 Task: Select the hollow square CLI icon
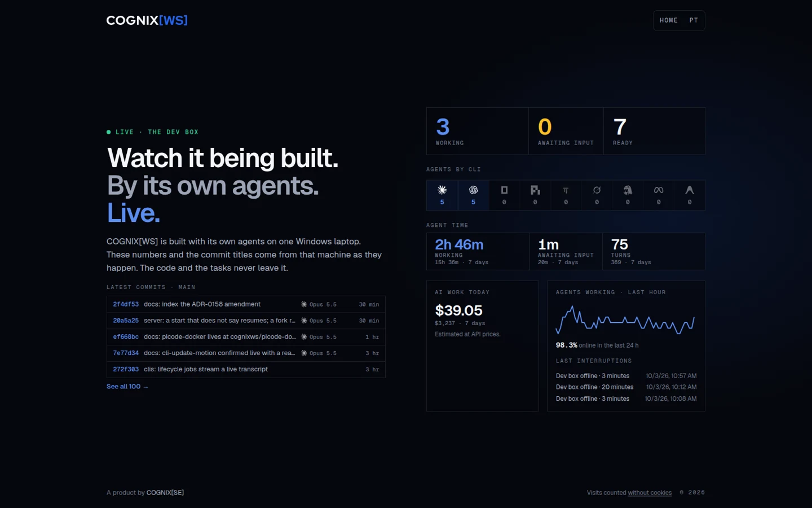(504, 190)
